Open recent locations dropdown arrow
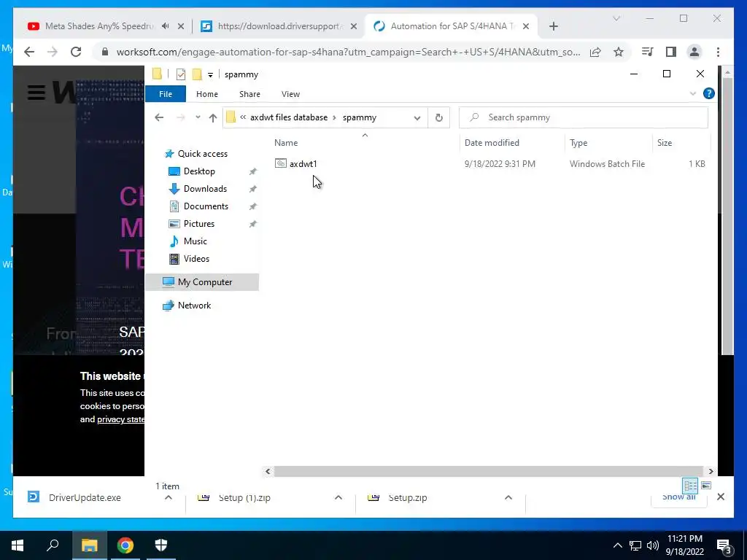This screenshot has height=560, width=747. (x=198, y=117)
